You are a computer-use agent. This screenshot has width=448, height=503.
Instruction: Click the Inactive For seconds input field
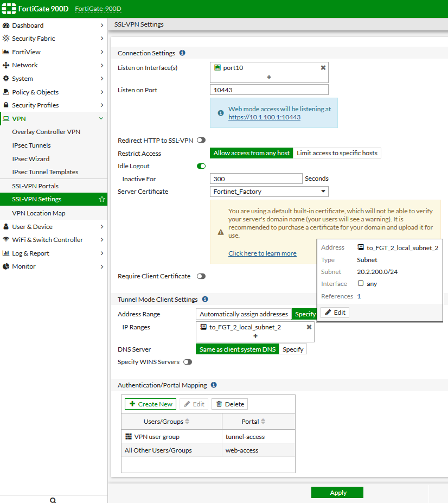click(x=255, y=179)
